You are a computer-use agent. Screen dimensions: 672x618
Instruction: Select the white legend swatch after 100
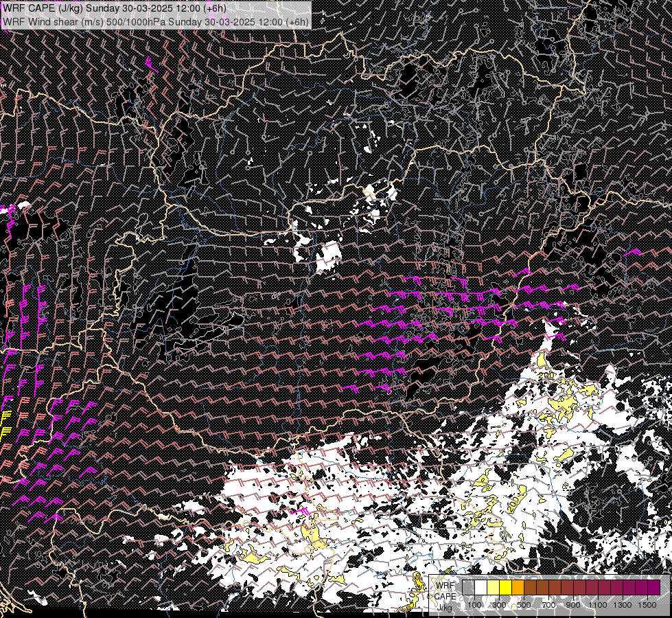(x=481, y=587)
